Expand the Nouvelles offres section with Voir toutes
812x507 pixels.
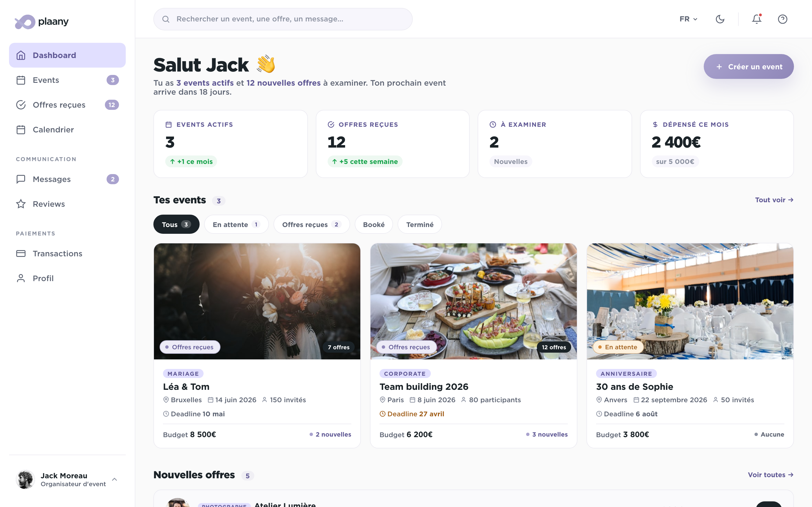coord(770,475)
